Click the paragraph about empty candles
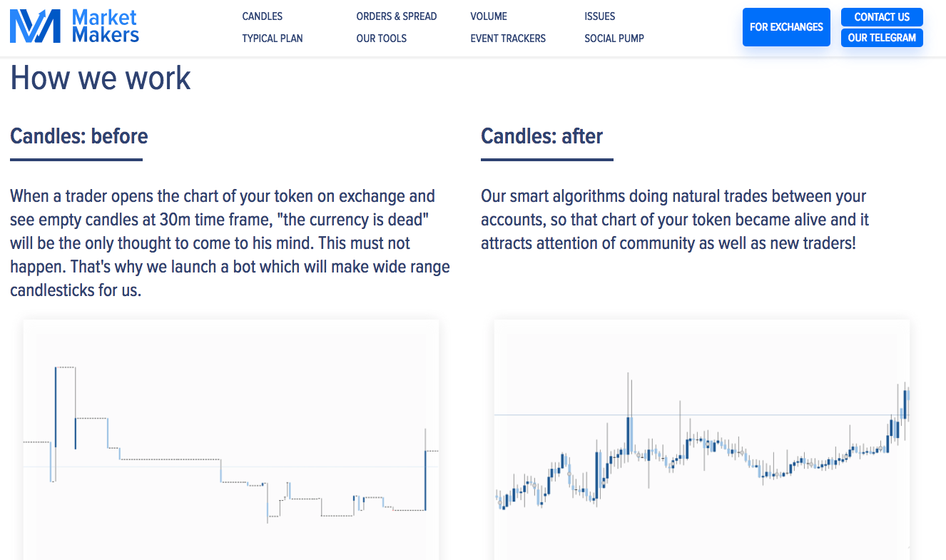The width and height of the screenshot is (946, 560). pos(230,243)
